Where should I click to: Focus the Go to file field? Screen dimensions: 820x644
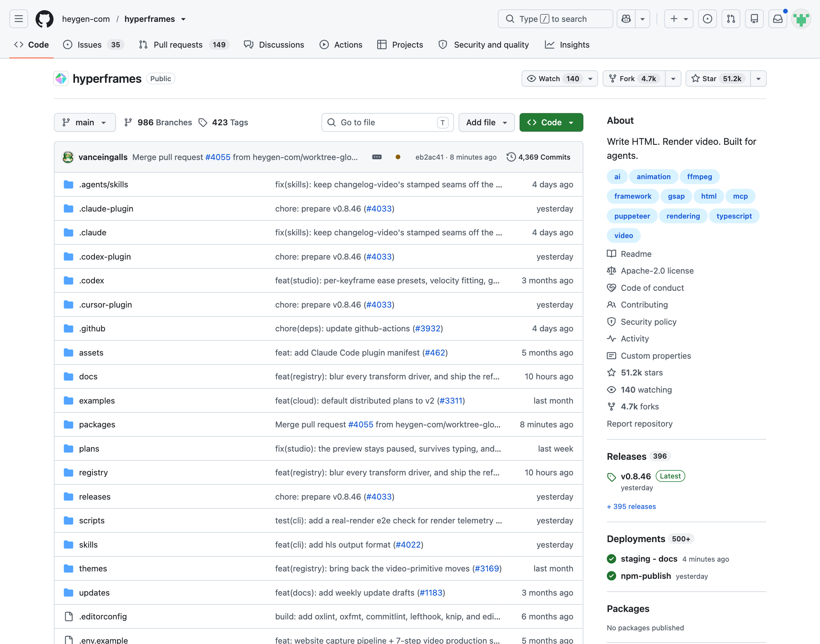click(387, 123)
